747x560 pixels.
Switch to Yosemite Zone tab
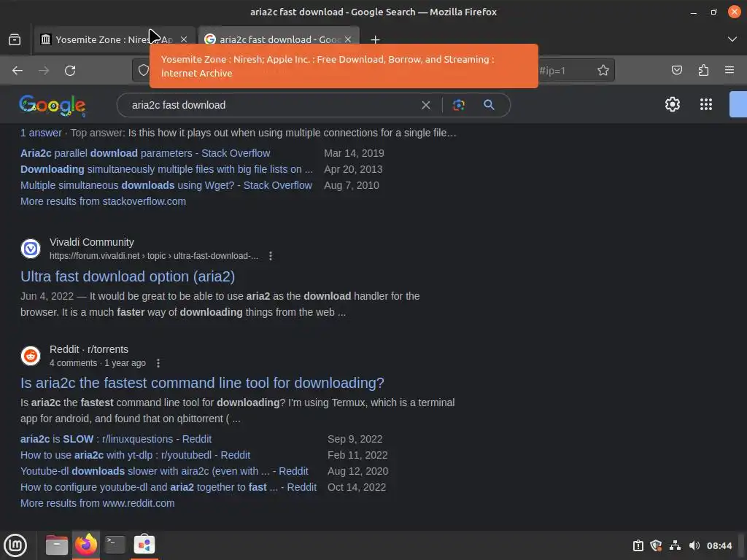pos(115,39)
